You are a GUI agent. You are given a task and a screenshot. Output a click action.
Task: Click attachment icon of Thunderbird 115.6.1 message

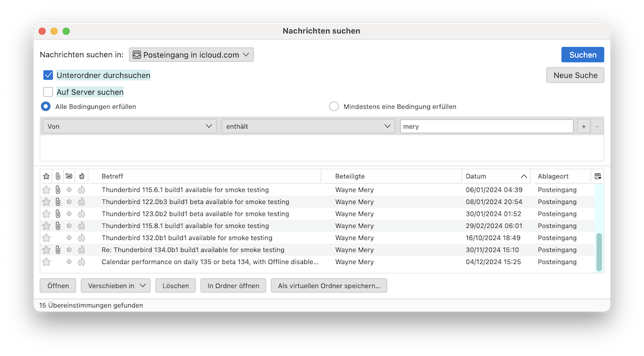pyautogui.click(x=58, y=190)
